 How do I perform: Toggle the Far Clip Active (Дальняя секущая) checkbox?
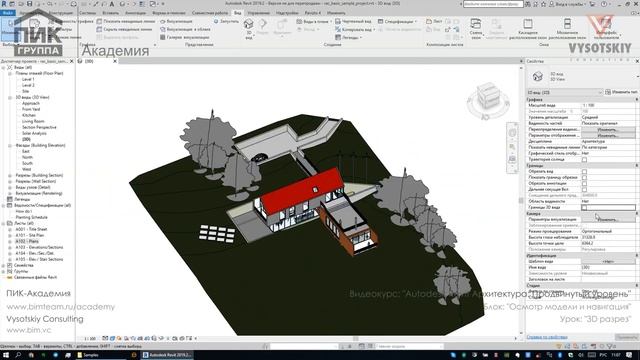(x=584, y=189)
